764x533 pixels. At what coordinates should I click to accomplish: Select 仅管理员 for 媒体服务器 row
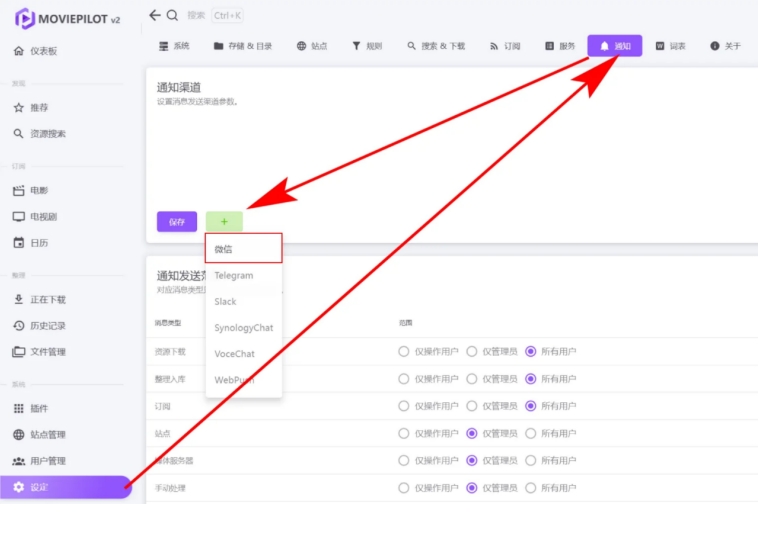pos(472,460)
